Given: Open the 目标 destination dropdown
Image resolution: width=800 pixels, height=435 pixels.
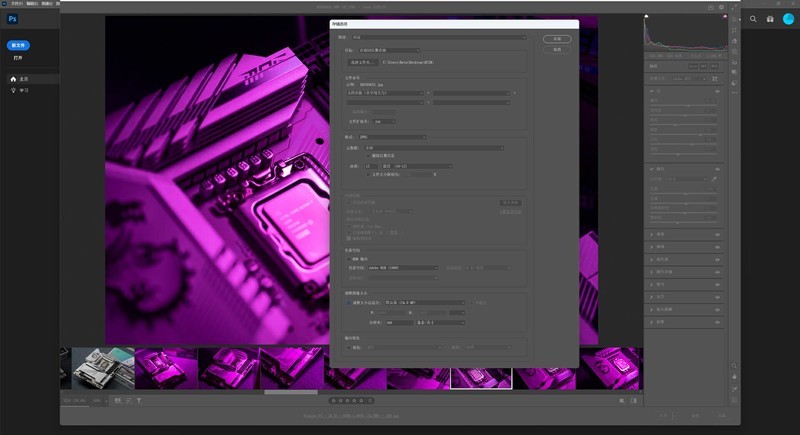Looking at the screenshot, I should click(389, 50).
